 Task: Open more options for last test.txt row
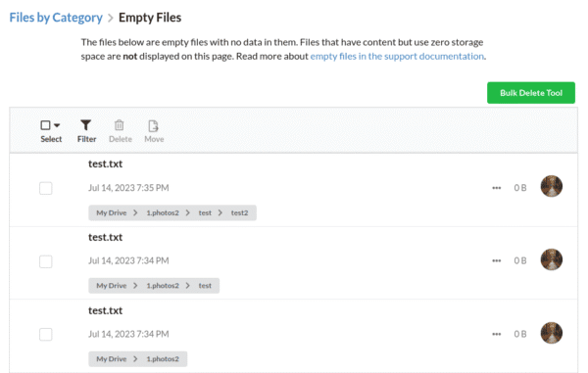click(497, 334)
